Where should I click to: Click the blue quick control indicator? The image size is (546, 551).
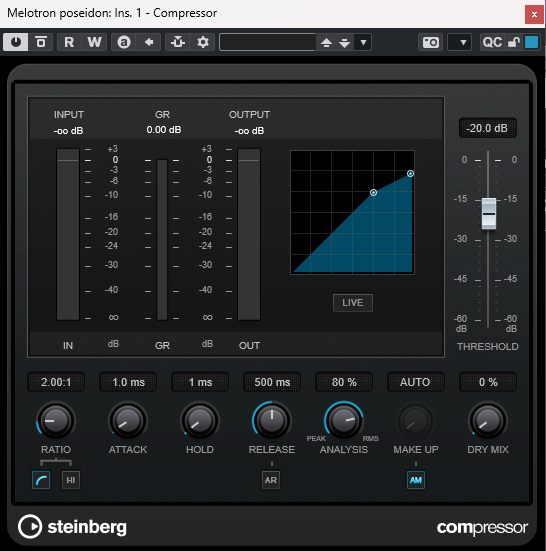[532, 42]
